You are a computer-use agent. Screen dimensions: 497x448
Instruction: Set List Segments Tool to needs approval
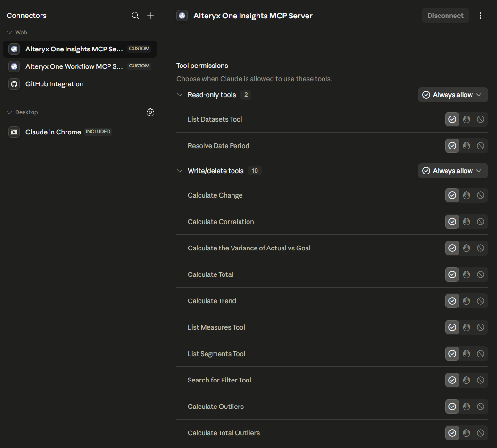(466, 354)
